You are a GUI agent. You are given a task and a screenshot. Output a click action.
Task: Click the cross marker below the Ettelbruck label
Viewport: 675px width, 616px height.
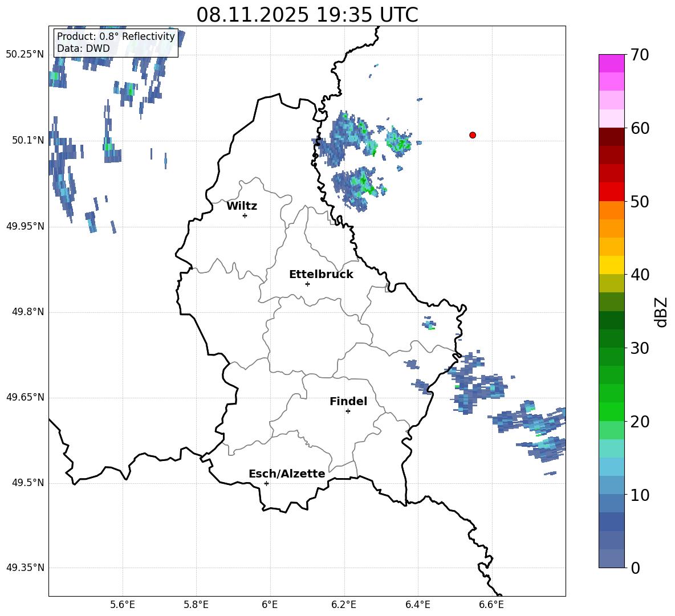pyautogui.click(x=307, y=284)
